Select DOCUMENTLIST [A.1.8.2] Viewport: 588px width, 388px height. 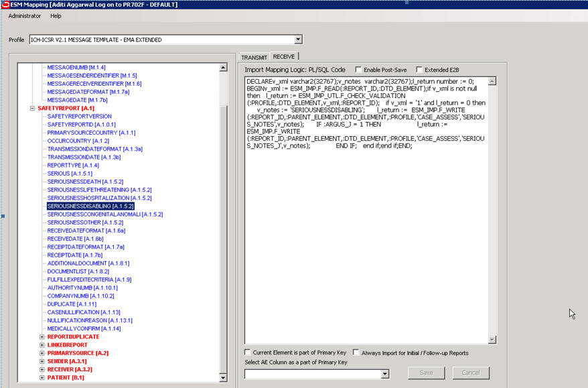[78, 271]
